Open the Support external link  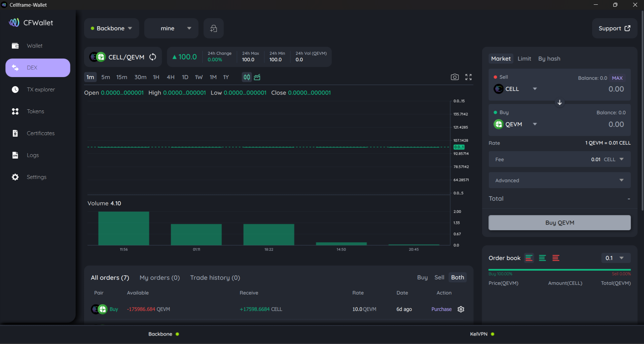(614, 28)
